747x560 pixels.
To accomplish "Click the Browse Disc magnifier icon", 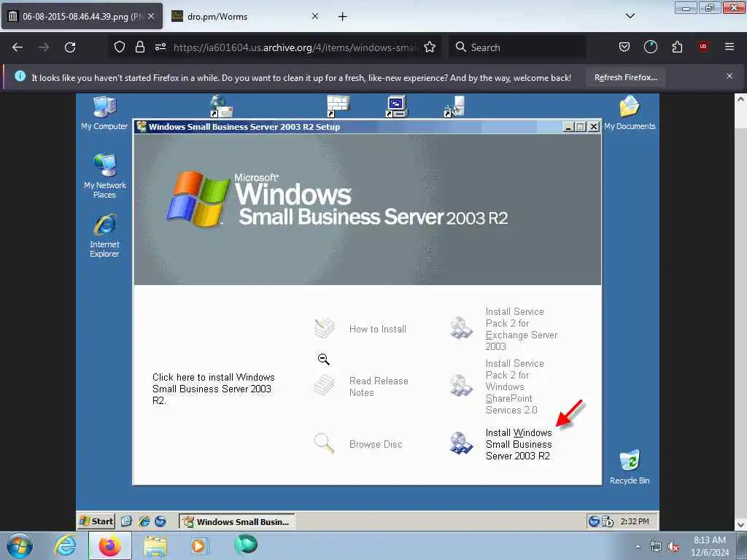I will coord(325,443).
